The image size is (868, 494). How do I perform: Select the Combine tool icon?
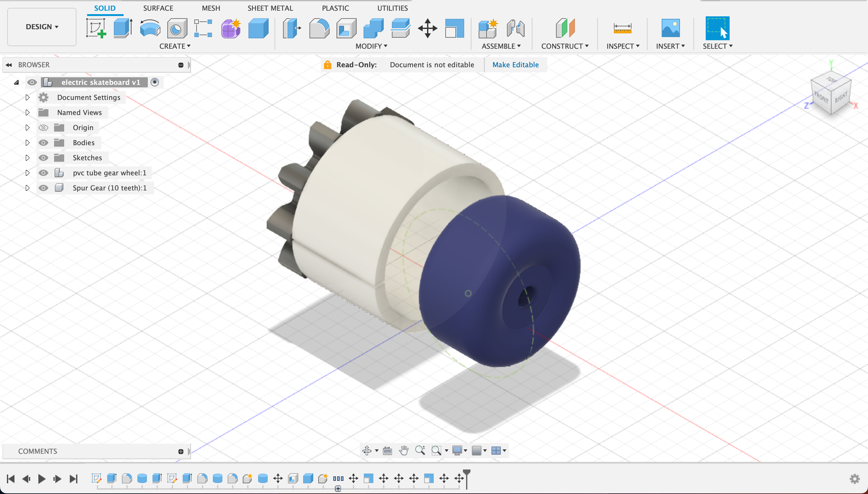(x=373, y=28)
